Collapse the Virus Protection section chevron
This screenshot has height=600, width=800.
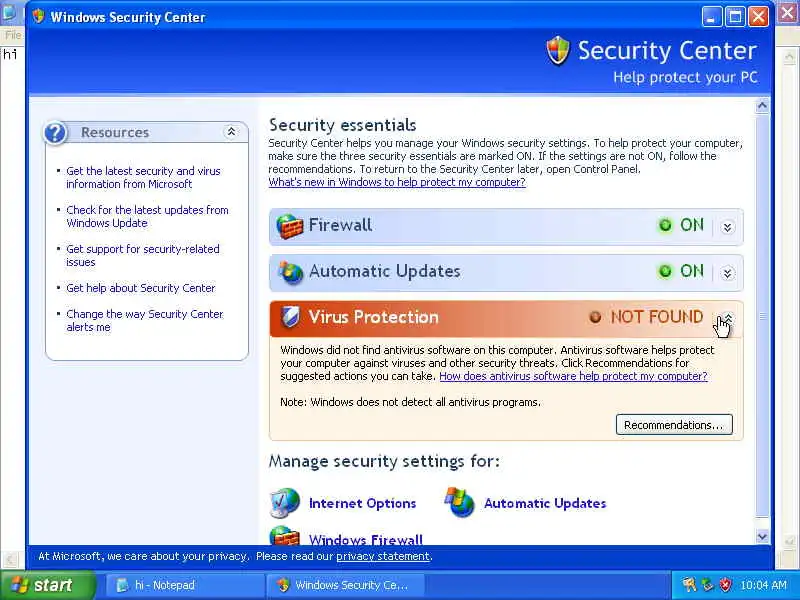(728, 318)
